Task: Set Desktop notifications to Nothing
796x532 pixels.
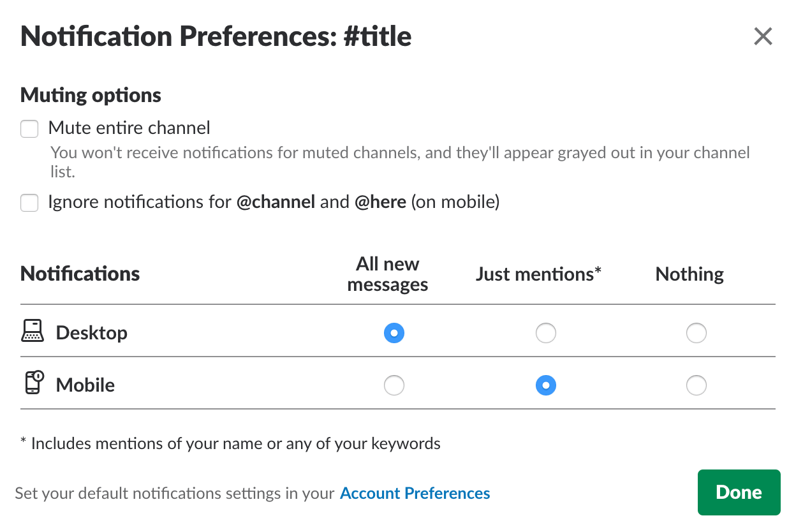Action: tap(696, 333)
